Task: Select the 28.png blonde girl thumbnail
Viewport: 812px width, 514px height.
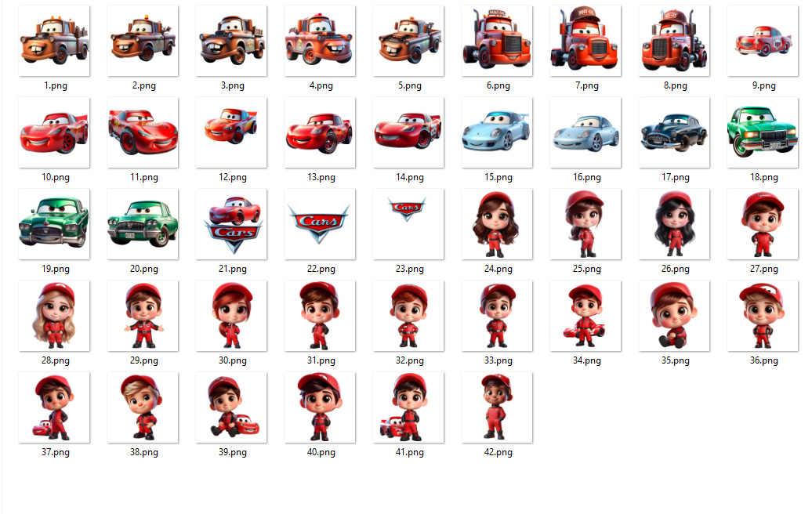Action: coord(54,316)
